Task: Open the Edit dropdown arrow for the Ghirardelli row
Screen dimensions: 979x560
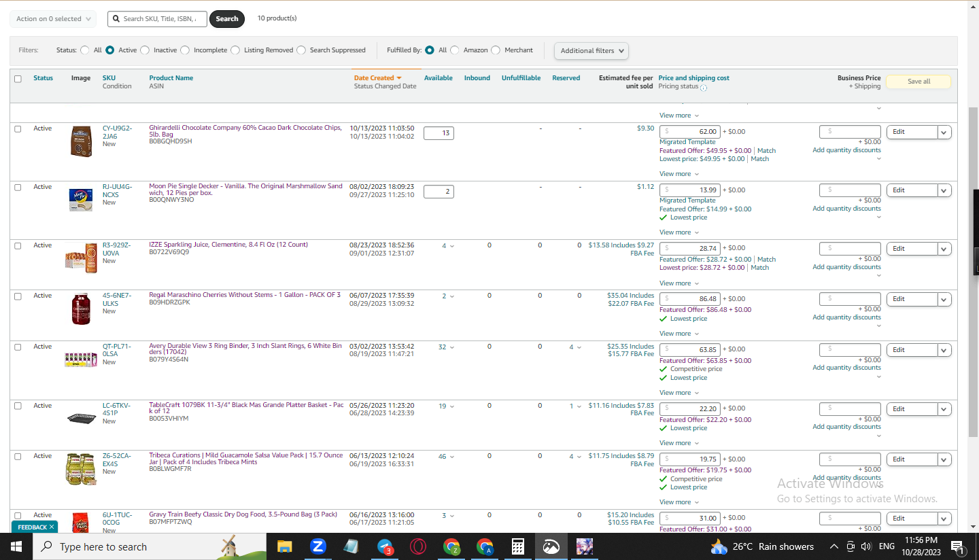Action: coord(944,133)
